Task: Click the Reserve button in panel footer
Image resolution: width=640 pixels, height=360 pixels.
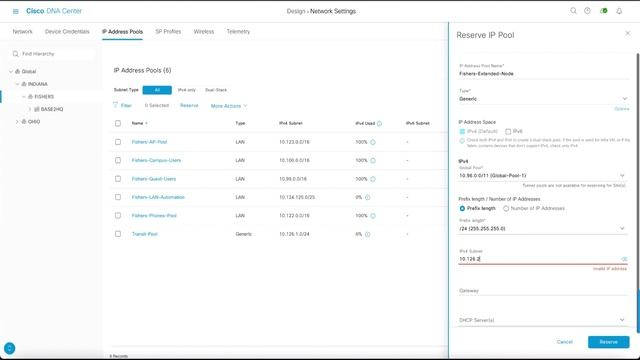Action: point(609,342)
